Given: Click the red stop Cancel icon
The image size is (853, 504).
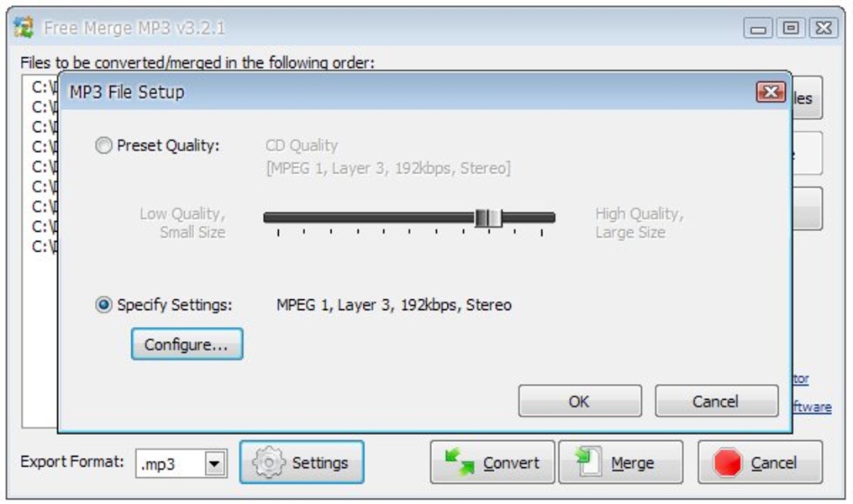Looking at the screenshot, I should [727, 462].
